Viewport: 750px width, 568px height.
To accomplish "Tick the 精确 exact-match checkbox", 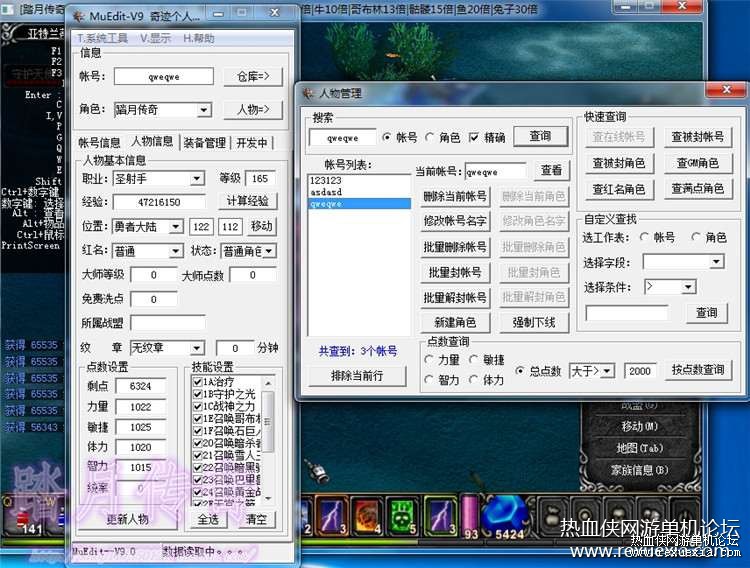I will 474,138.
